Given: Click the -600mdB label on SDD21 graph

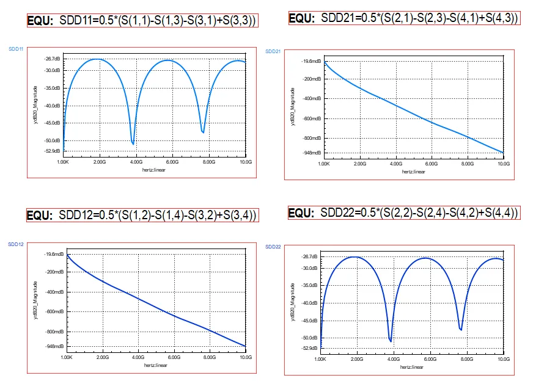Looking at the screenshot, I should [x=312, y=118].
